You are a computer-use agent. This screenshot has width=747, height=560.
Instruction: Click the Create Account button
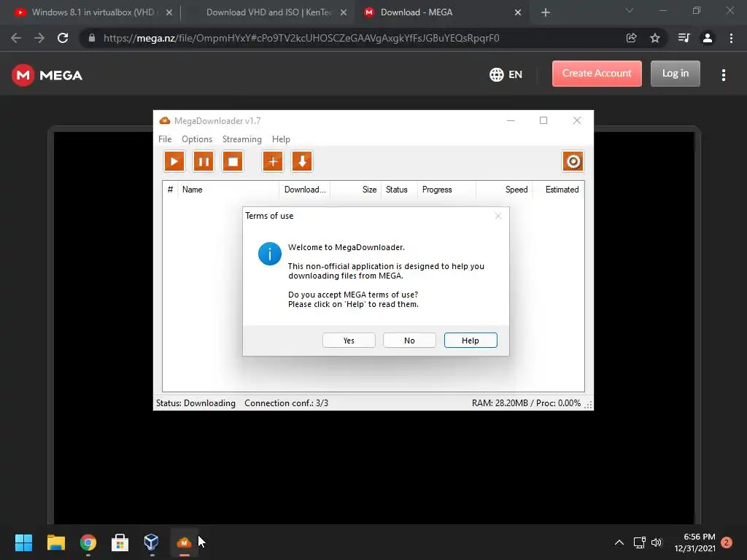(597, 74)
